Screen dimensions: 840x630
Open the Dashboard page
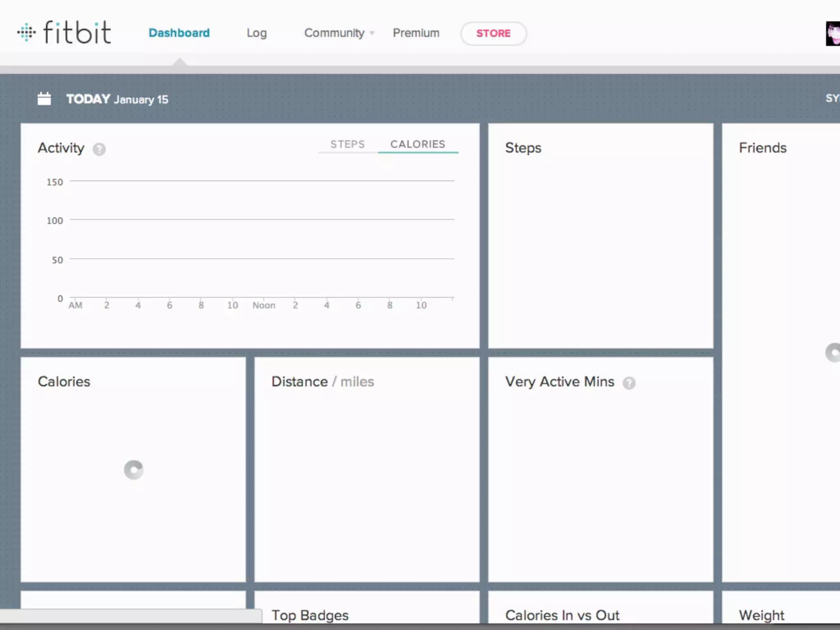(x=179, y=33)
